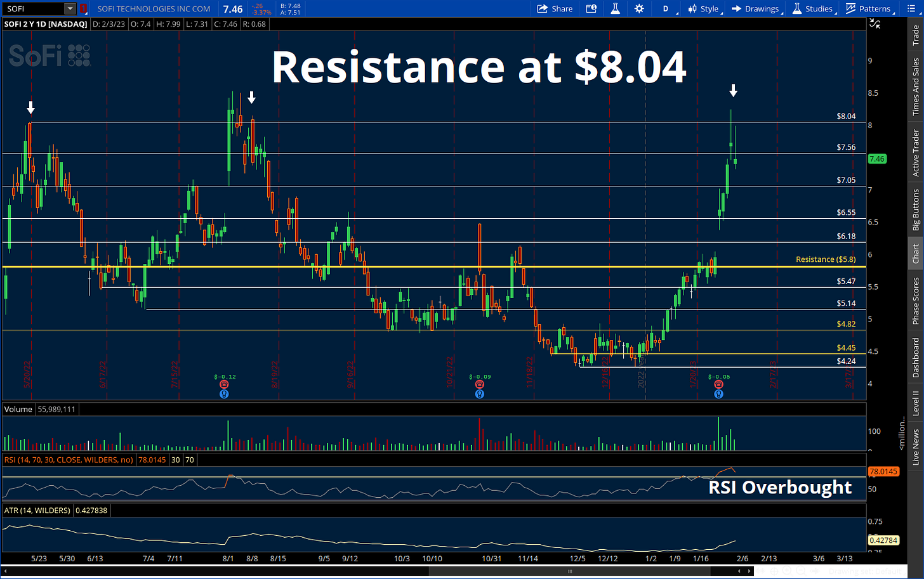Screen dimensions: 924x579
Task: Open the Drawings dropdown
Action: [755, 9]
